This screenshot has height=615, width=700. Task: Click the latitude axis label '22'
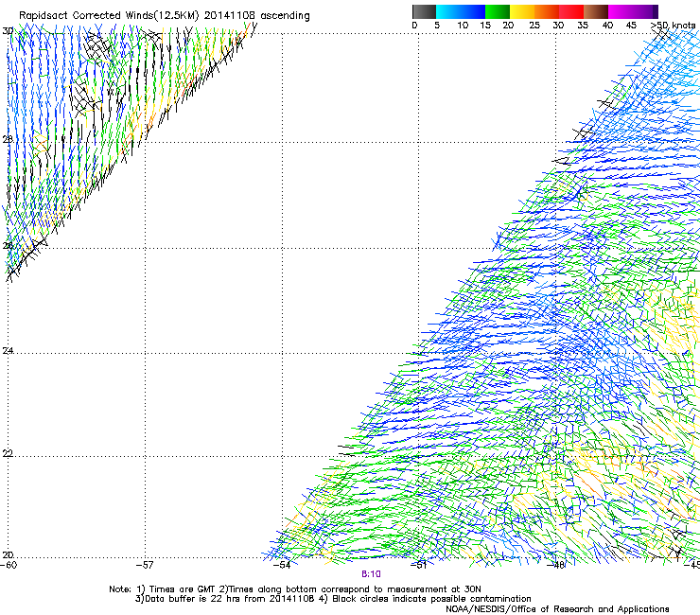coord(8,453)
